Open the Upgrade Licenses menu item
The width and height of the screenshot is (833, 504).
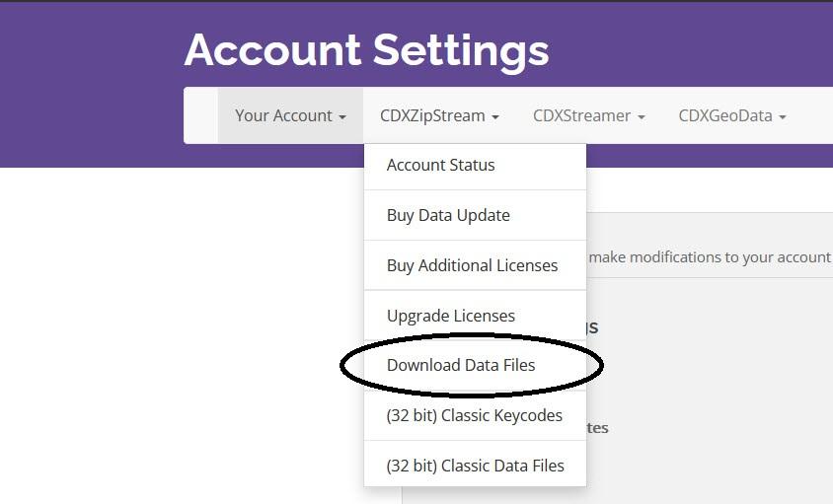475,316
